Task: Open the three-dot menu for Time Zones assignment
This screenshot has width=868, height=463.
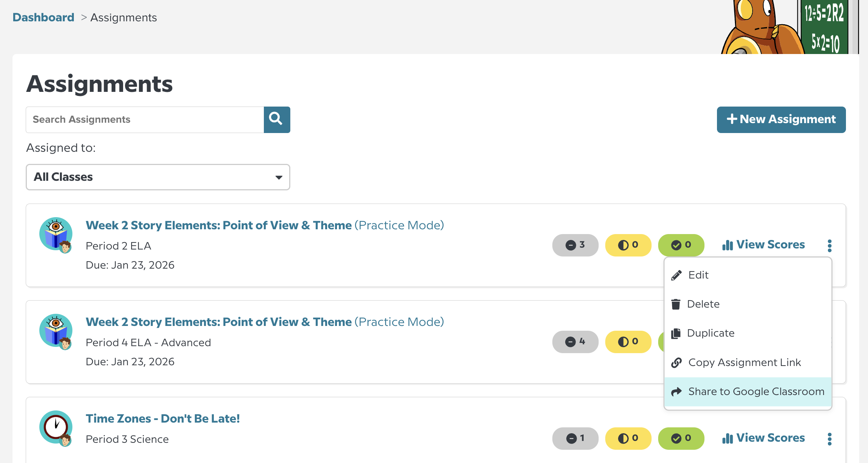Action: (829, 438)
